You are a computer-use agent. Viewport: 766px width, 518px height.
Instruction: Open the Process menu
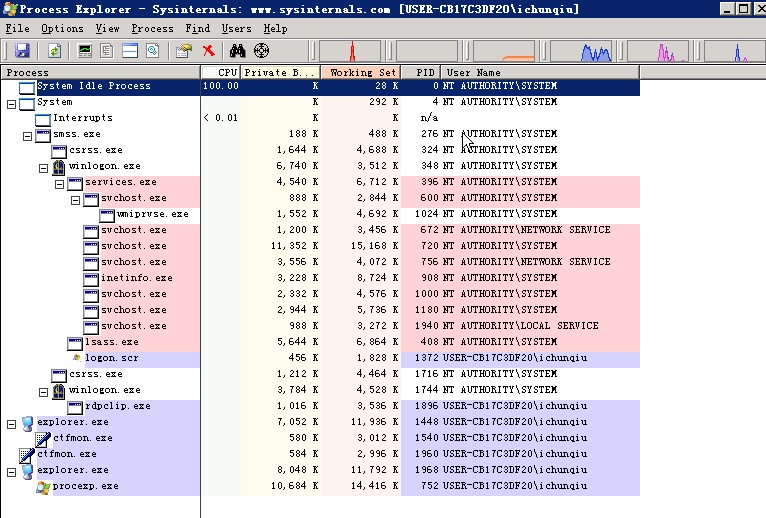tap(152, 28)
